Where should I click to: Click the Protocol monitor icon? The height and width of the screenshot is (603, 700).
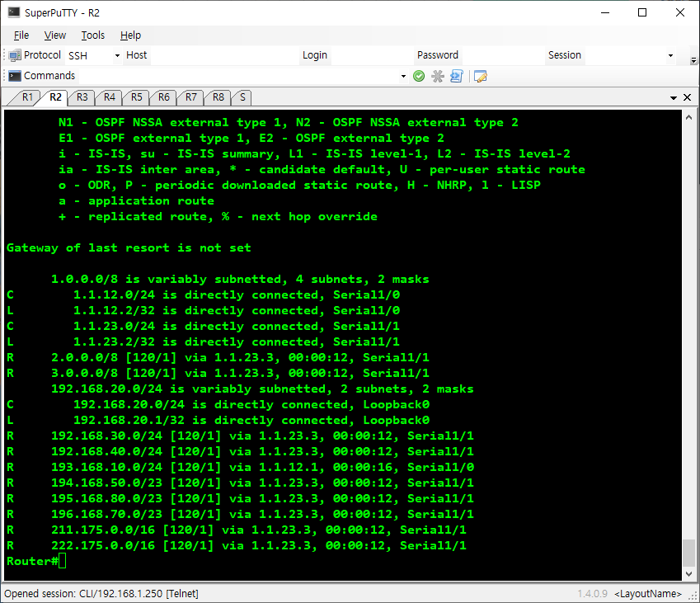pyautogui.click(x=14, y=55)
